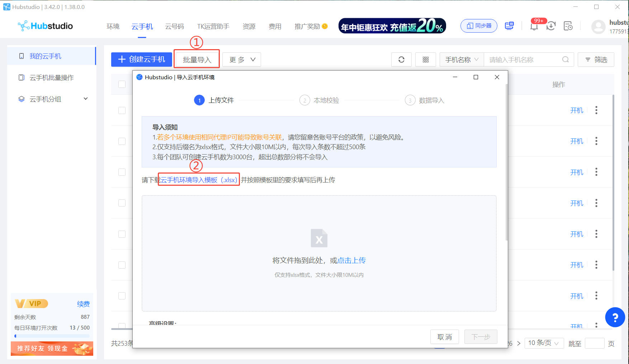The image size is (629, 364).
Task: Check the sixth row checkbox
Action: click(122, 265)
